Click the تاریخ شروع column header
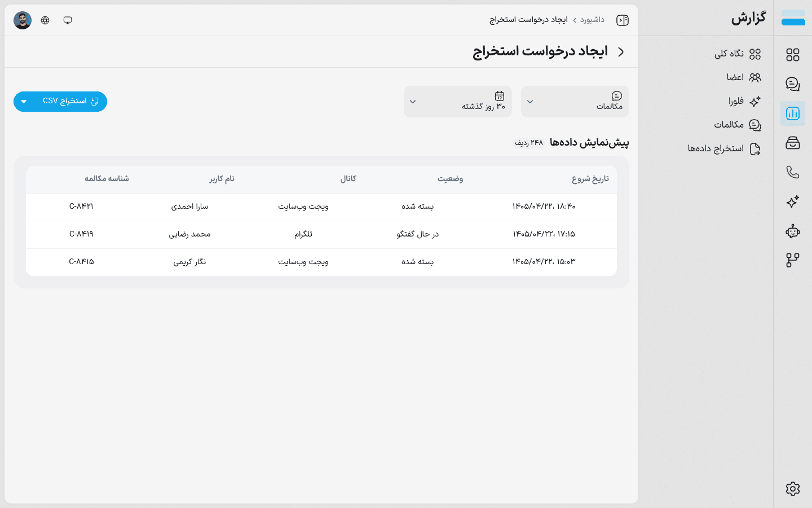Image resolution: width=812 pixels, height=508 pixels. point(590,179)
